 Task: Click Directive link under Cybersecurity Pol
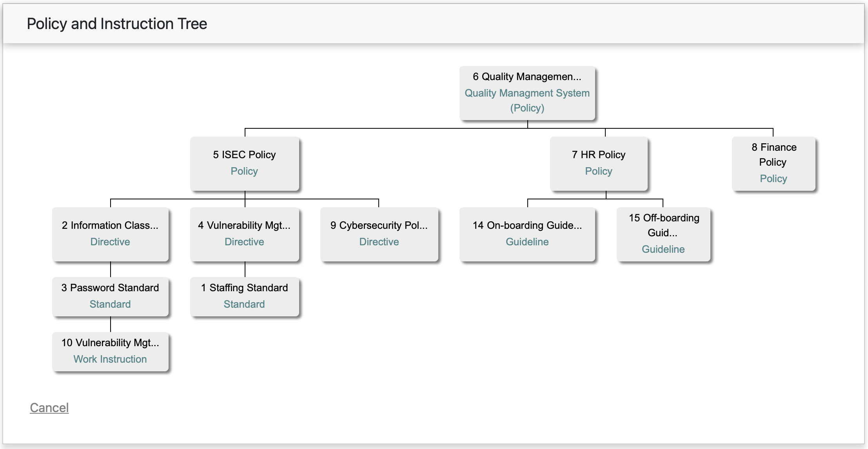[379, 242]
